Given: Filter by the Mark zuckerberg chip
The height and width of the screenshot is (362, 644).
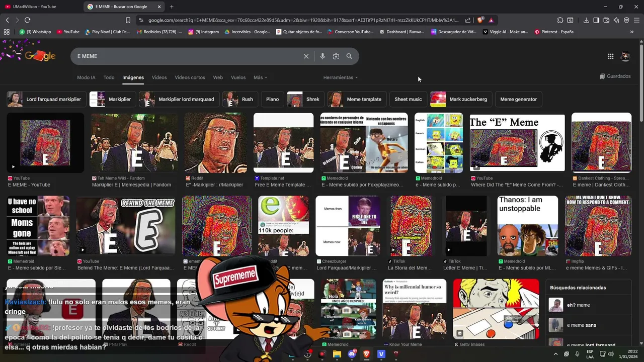Looking at the screenshot, I should click(x=461, y=99).
